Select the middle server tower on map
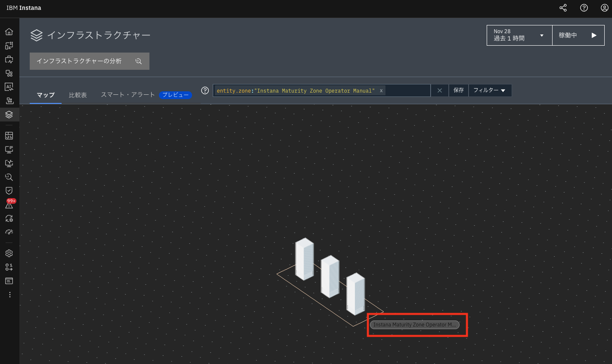Image resolution: width=612 pixels, height=364 pixels. point(330,276)
